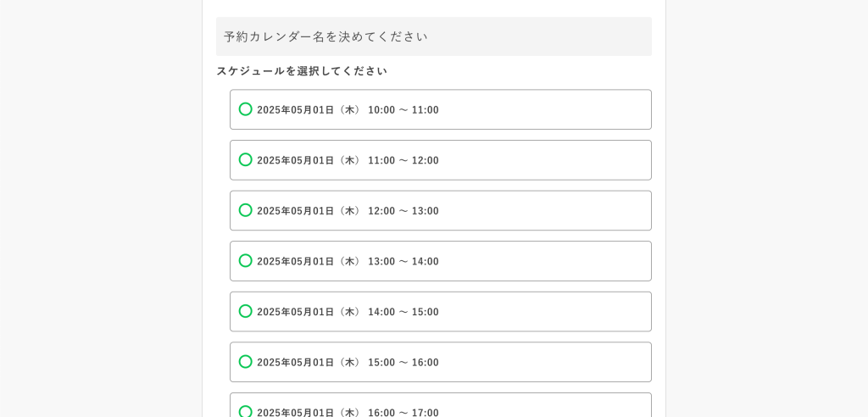The image size is (868, 417).
Task: Click the 15:00 ～ 16:00 time range text
Action: pos(403,363)
